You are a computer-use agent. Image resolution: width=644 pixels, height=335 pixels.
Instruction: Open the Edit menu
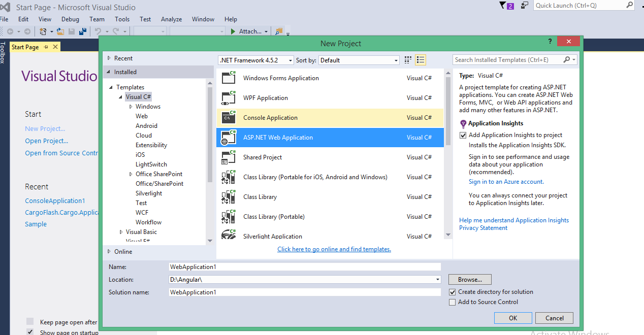pyautogui.click(x=23, y=19)
